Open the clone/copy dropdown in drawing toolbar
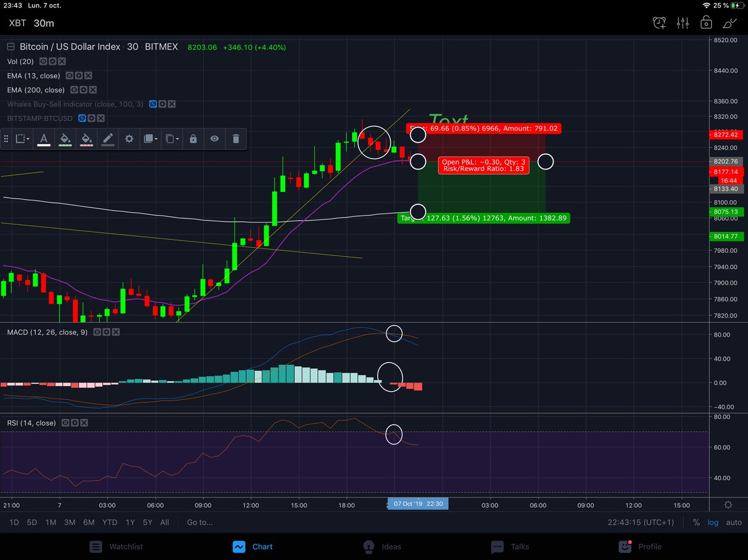 [171, 138]
